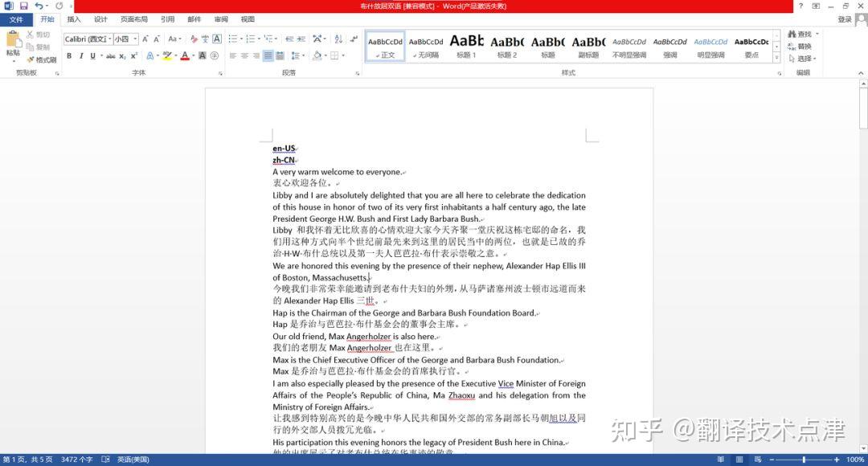
Task: Expand the styles gallery with its More arrow
Action: [x=776, y=55]
